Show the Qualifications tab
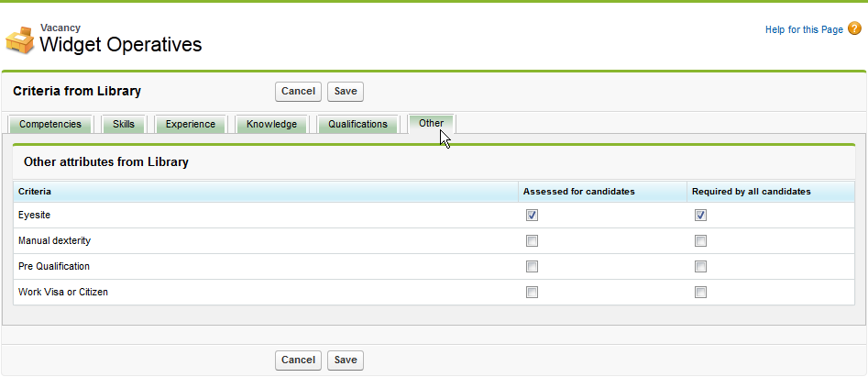This screenshot has width=868, height=377. tap(357, 124)
